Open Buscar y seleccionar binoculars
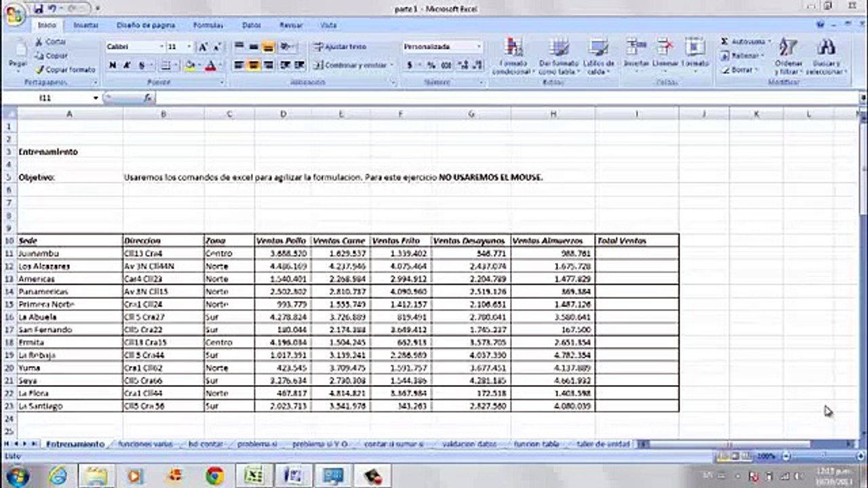This screenshot has height=488, width=868. (825, 56)
